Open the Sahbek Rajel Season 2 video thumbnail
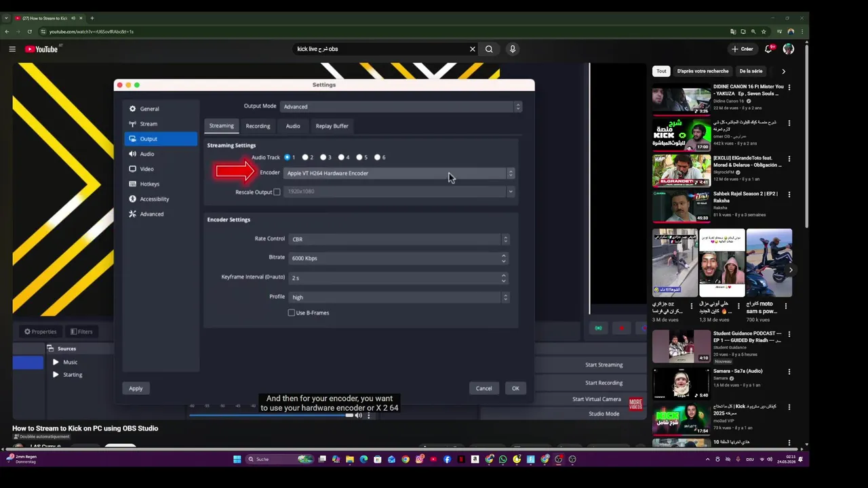The width and height of the screenshot is (868, 488). pyautogui.click(x=682, y=206)
